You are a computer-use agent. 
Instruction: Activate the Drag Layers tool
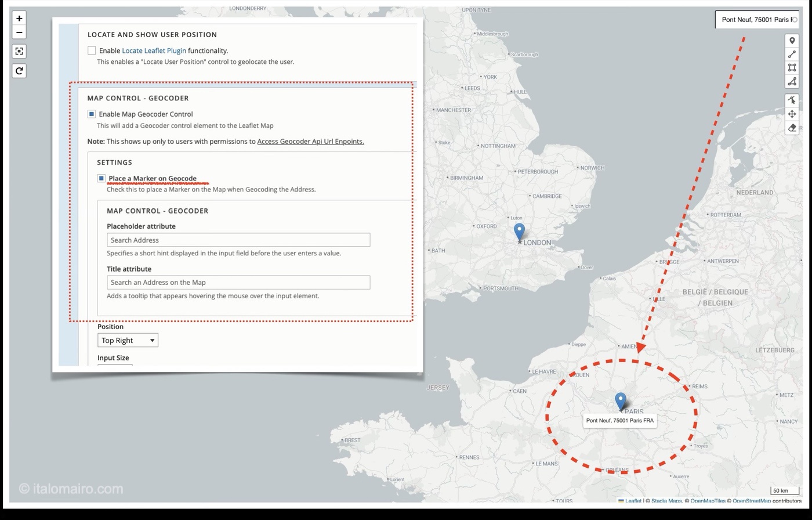tap(792, 114)
